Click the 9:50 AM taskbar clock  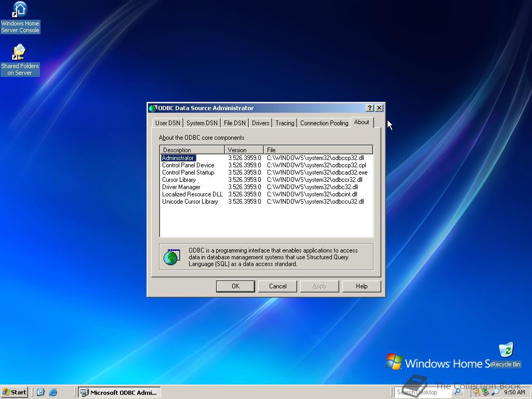(x=514, y=392)
